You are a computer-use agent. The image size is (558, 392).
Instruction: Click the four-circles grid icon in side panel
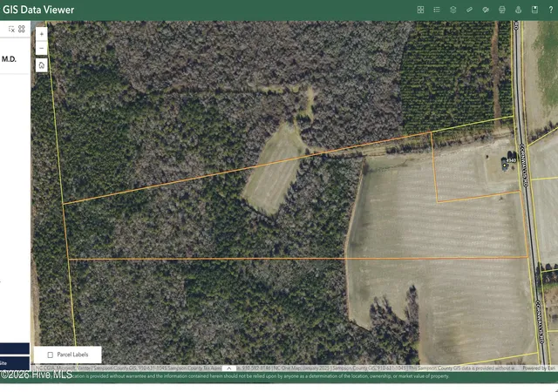22,29
